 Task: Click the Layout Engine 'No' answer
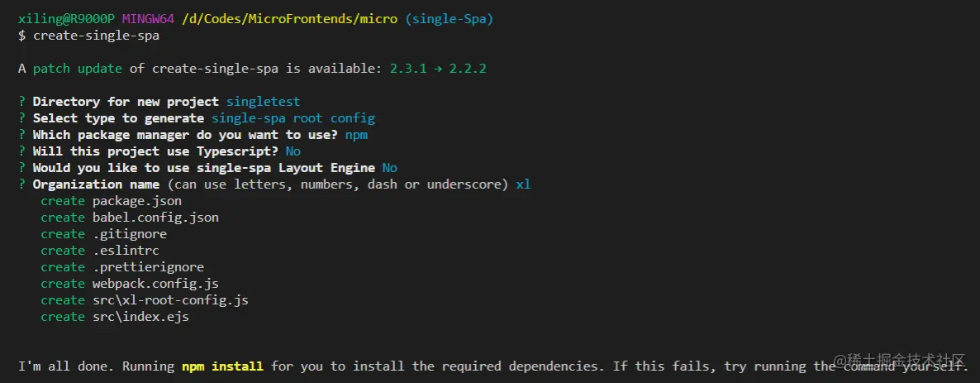pos(389,168)
